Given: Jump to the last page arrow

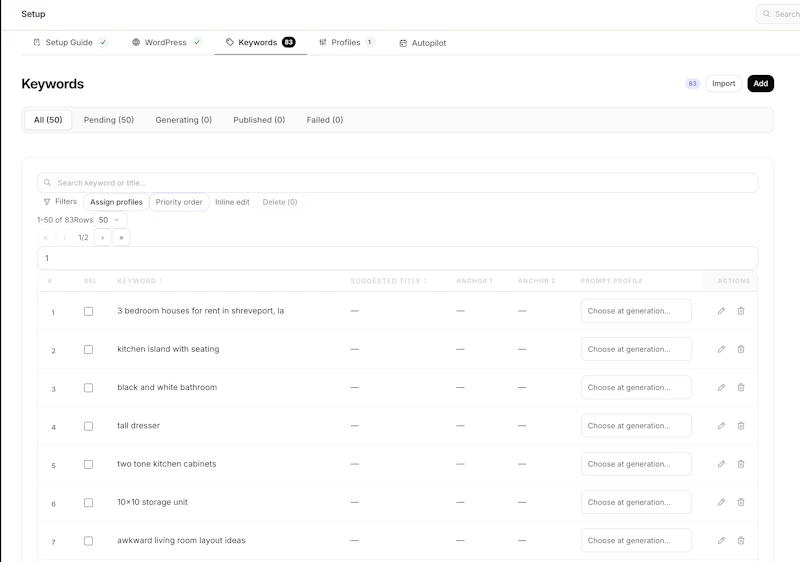Looking at the screenshot, I should tap(121, 238).
